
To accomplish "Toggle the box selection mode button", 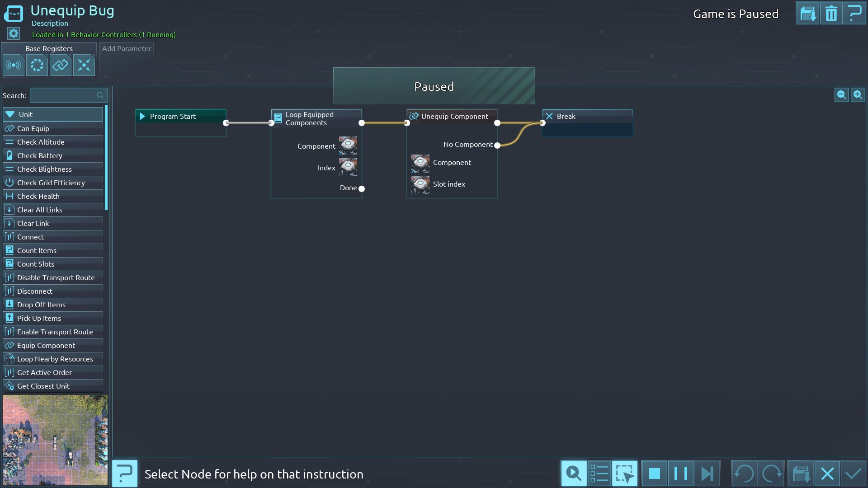I will 624,474.
